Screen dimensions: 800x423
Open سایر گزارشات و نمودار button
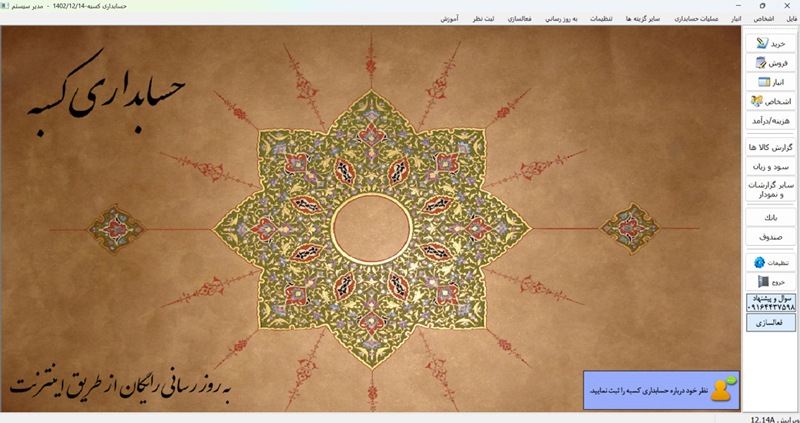[770, 189]
